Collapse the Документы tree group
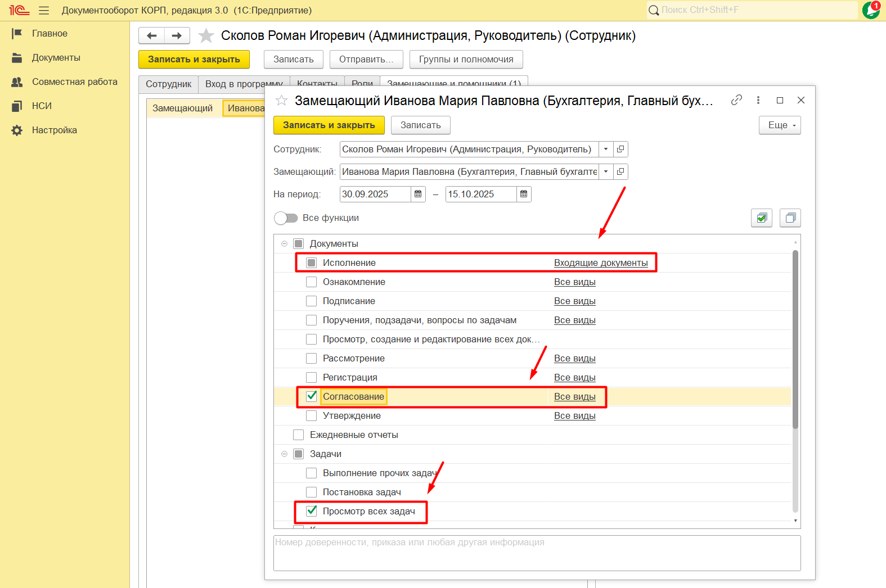 [x=285, y=243]
